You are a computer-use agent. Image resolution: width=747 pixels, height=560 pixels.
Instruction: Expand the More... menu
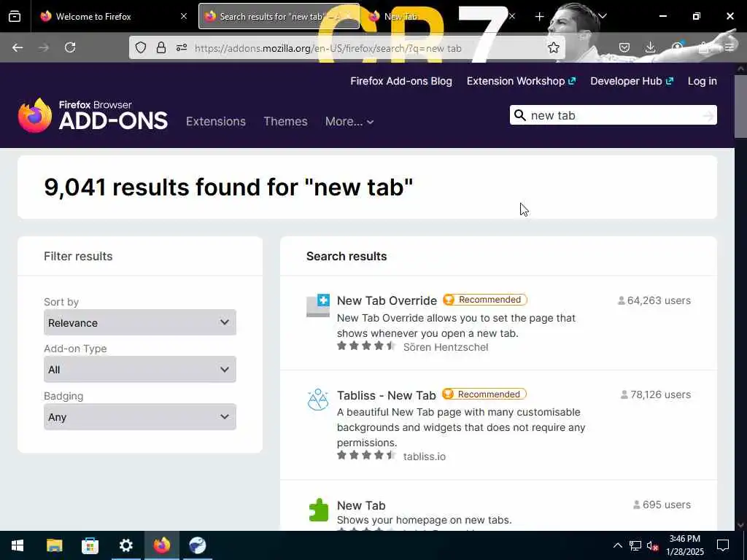click(x=349, y=122)
